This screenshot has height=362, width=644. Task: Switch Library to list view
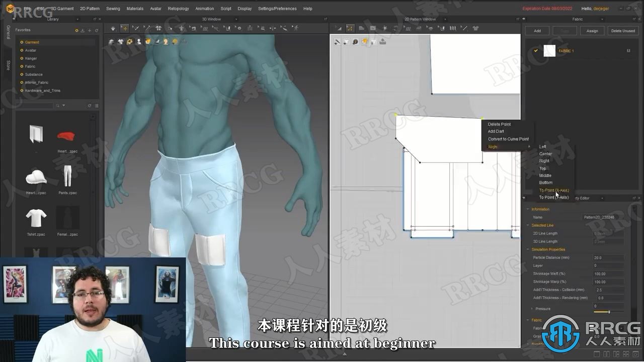tap(97, 106)
